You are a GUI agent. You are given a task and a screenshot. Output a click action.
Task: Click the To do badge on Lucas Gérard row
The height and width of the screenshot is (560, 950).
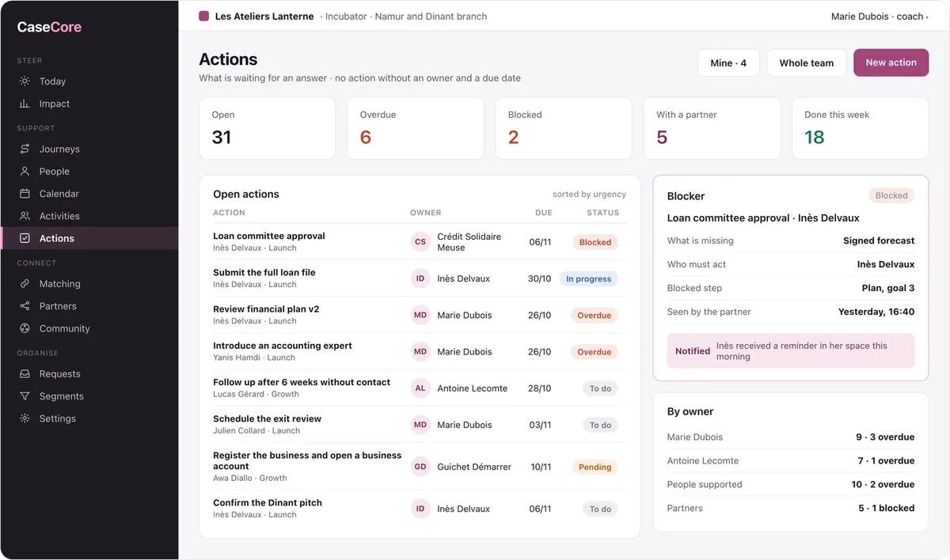pos(600,388)
